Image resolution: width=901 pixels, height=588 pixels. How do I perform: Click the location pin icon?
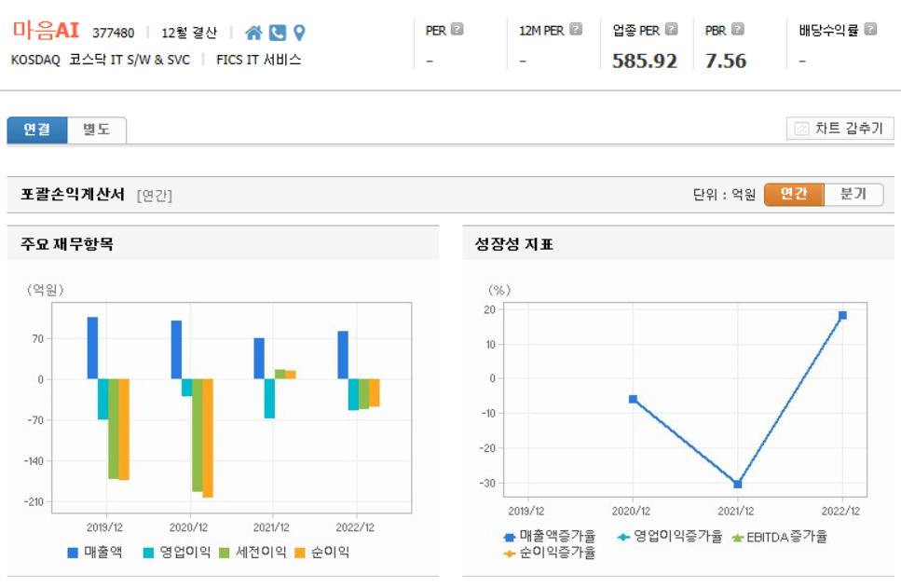pos(298,31)
